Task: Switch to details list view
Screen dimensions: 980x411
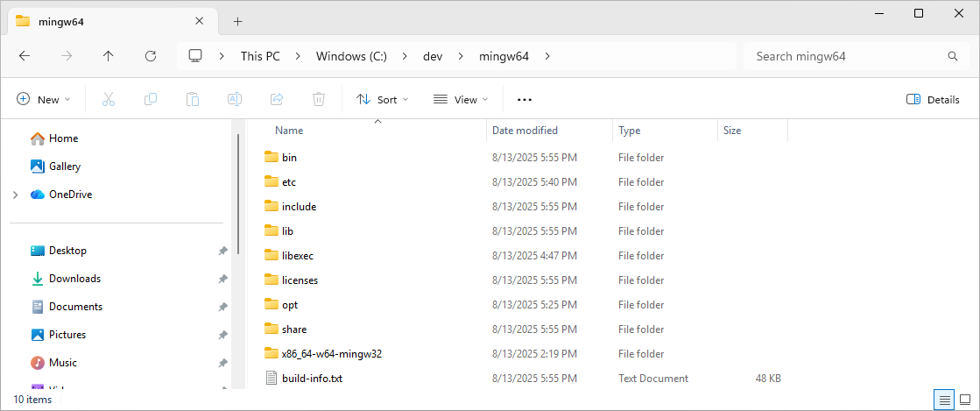Action: coord(944,400)
